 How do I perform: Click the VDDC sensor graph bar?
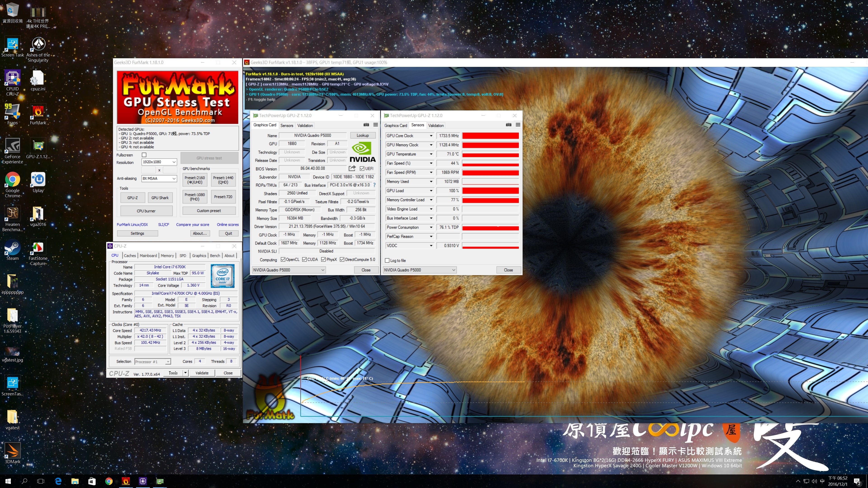click(491, 246)
